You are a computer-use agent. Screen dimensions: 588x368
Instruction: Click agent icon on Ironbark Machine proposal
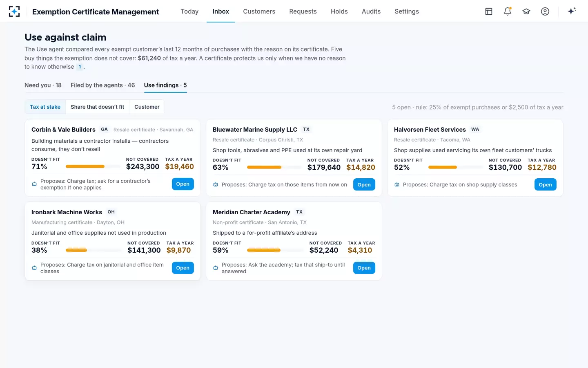pos(34,268)
